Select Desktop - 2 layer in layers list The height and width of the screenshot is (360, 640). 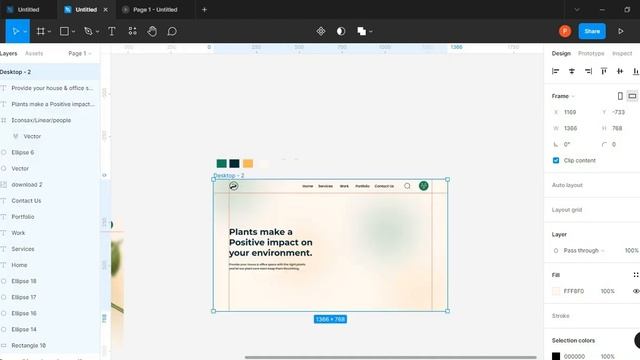pyautogui.click(x=50, y=72)
